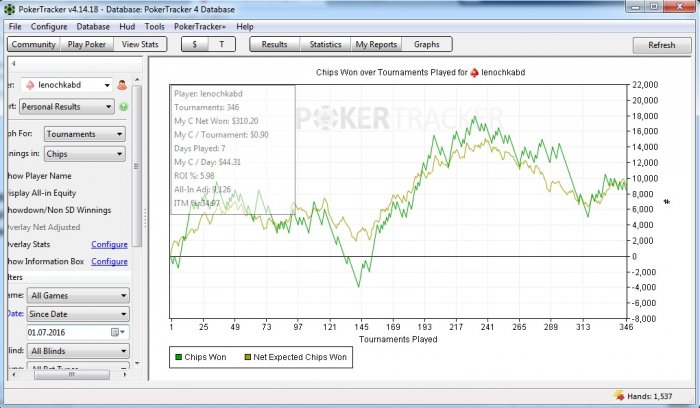Toggle Overlay Net Adjusted option
Viewport: 700px width, 408px height.
tap(44, 227)
